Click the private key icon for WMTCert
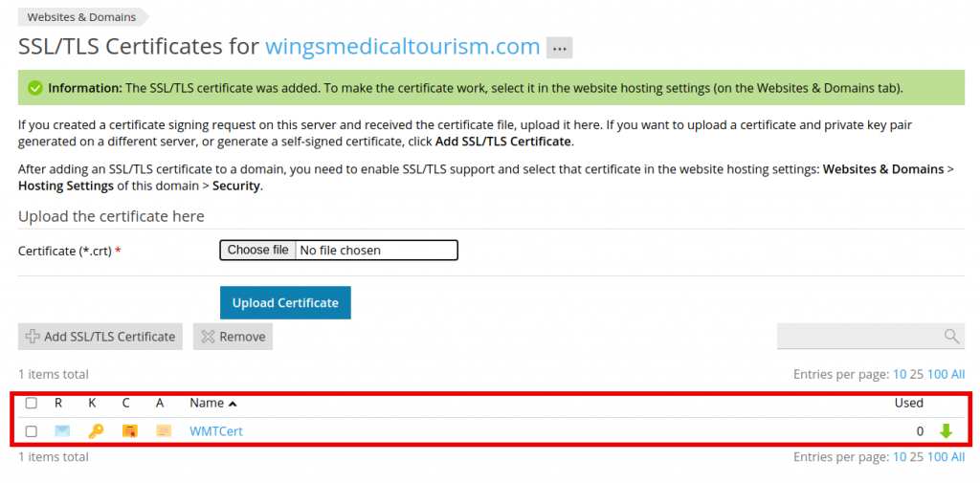The image size is (980, 483). (x=96, y=431)
